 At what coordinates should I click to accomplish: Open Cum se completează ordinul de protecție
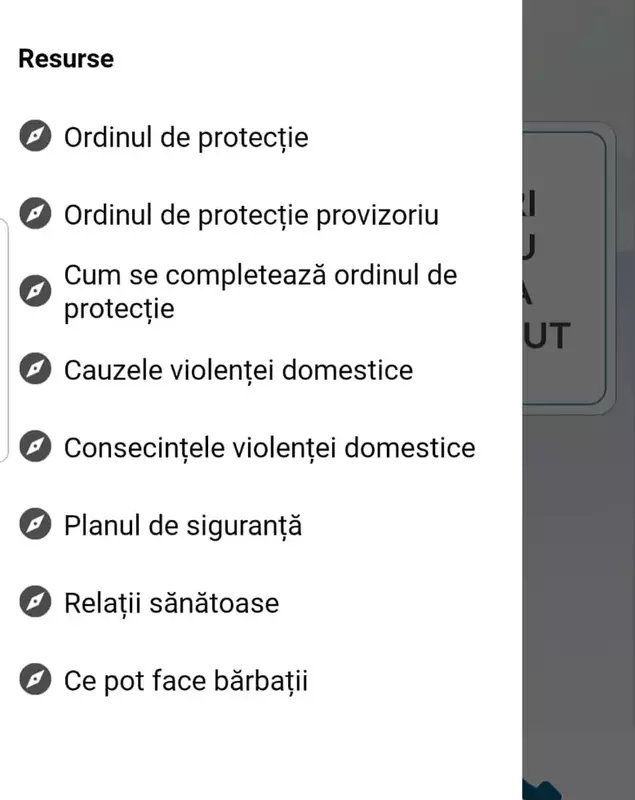(260, 291)
